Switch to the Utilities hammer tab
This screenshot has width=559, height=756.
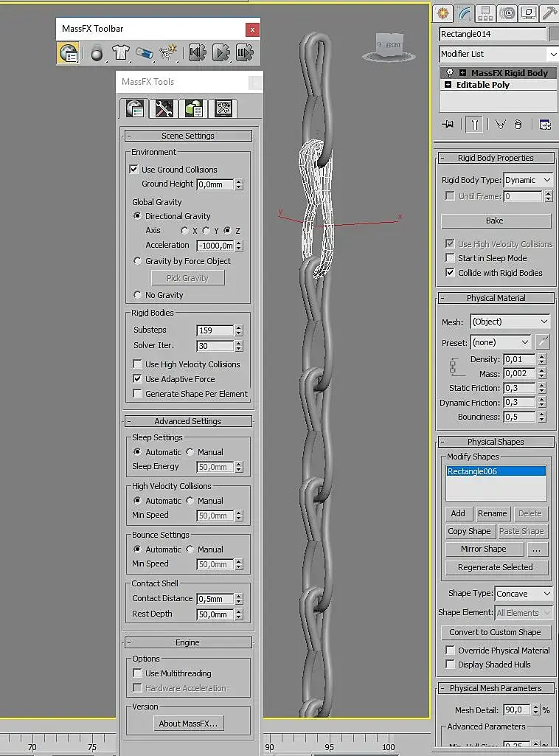(549, 13)
